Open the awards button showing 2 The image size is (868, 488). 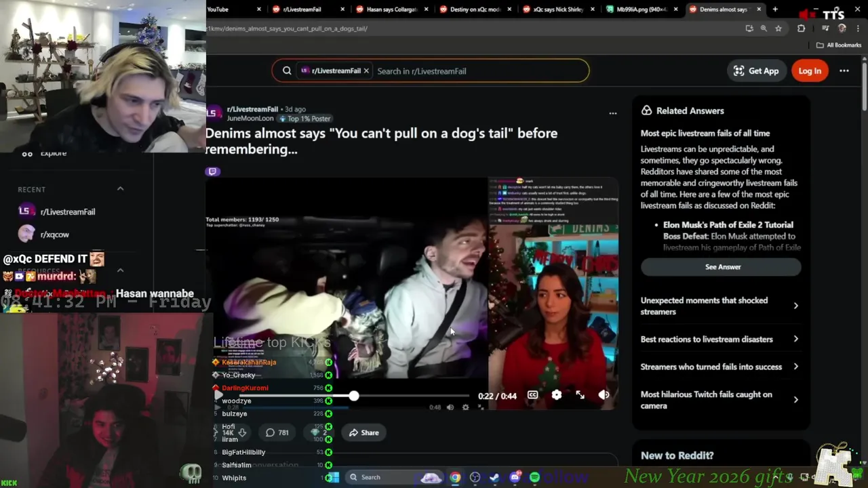pos(319,432)
